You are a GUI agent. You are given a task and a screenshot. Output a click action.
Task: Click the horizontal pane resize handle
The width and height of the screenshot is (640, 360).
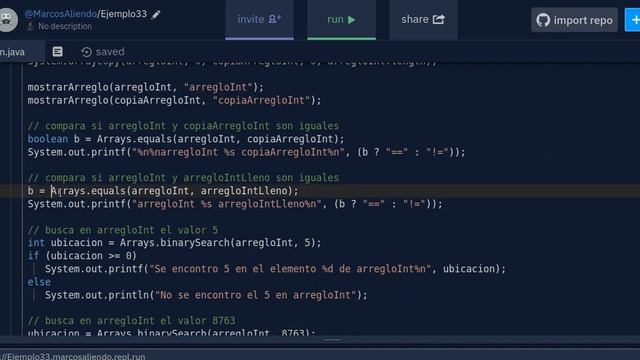click(x=332, y=340)
